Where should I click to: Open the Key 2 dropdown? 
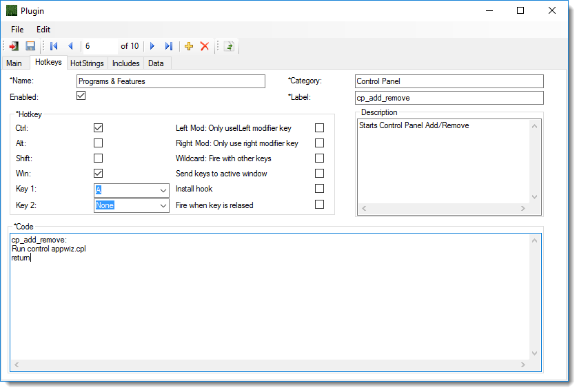163,205
